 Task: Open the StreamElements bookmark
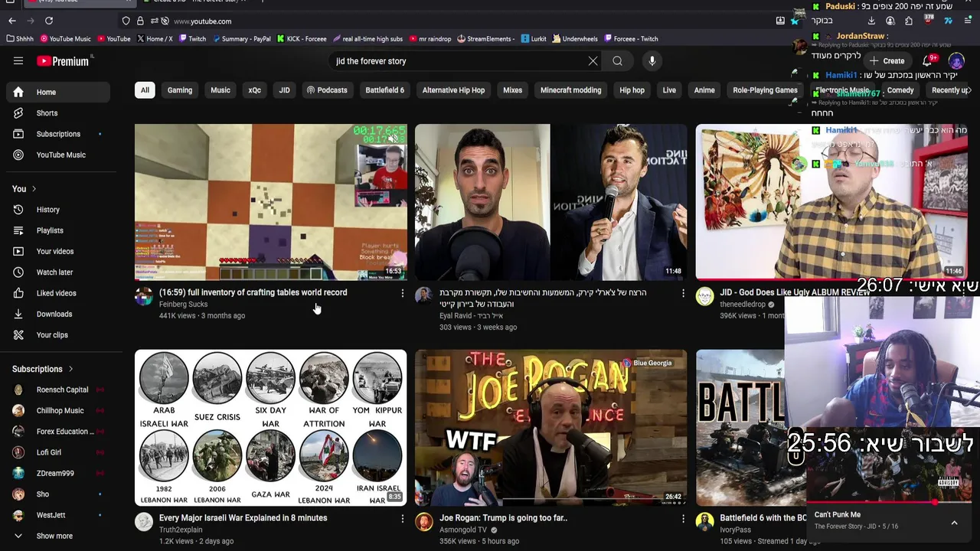click(485, 39)
